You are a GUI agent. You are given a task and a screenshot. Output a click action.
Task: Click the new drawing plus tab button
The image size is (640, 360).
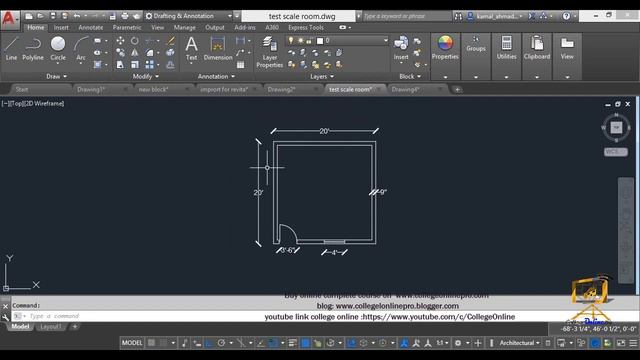[x=458, y=89]
